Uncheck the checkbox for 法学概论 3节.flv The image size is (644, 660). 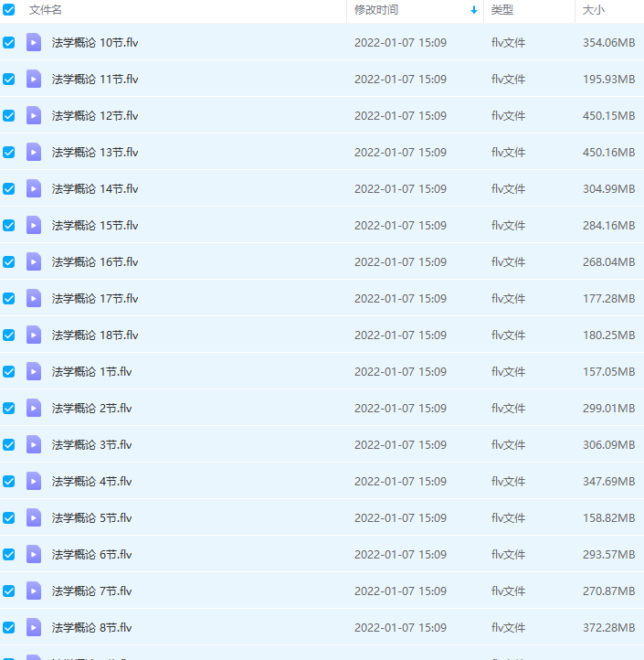point(9,445)
